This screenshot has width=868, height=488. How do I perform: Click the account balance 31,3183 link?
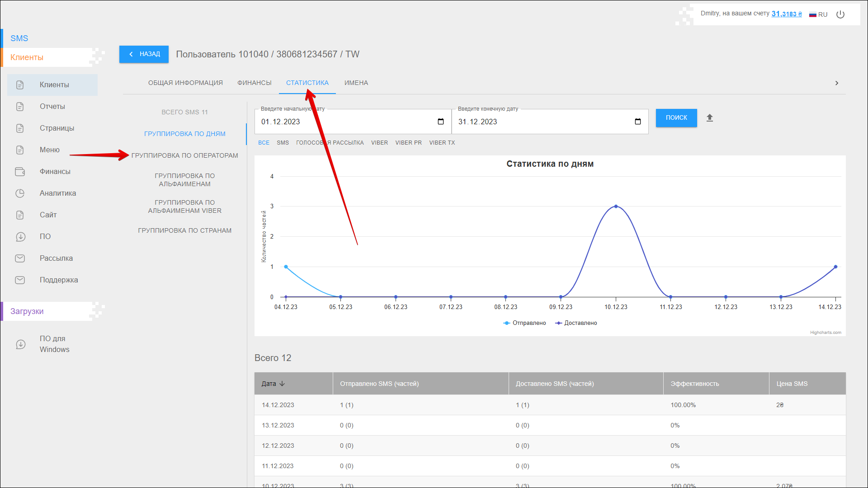(x=786, y=14)
